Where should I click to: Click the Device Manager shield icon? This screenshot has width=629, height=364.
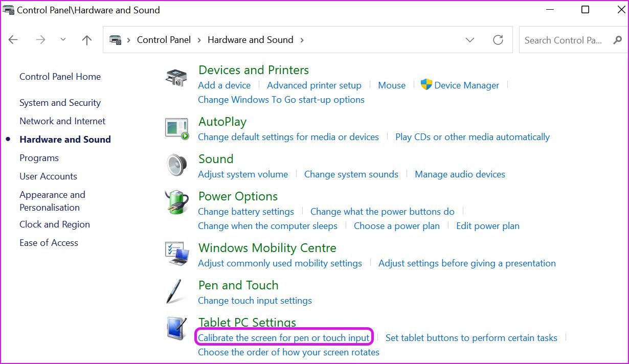426,85
